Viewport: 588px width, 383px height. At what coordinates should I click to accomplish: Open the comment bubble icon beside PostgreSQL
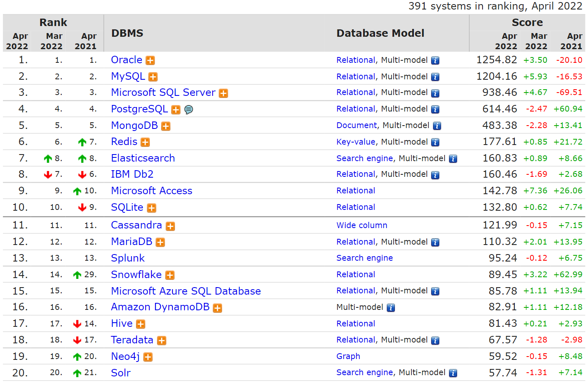[189, 110]
